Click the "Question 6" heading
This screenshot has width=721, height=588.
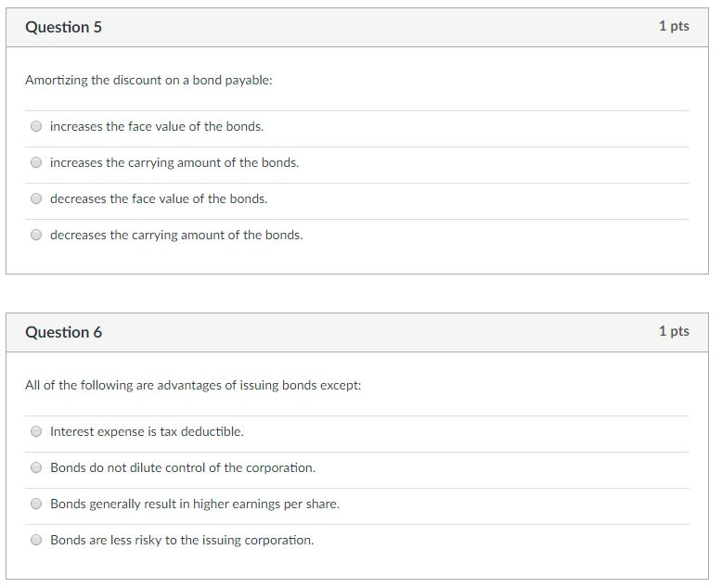click(63, 332)
